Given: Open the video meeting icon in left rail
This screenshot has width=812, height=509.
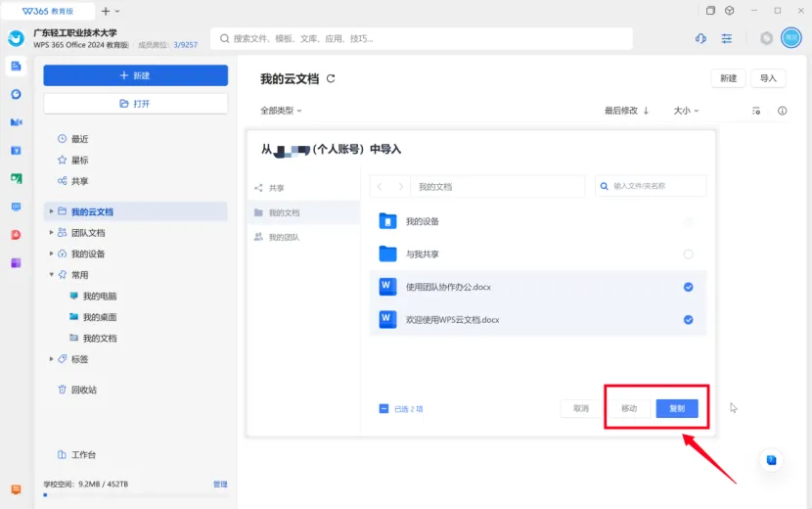Looking at the screenshot, I should coord(16,122).
